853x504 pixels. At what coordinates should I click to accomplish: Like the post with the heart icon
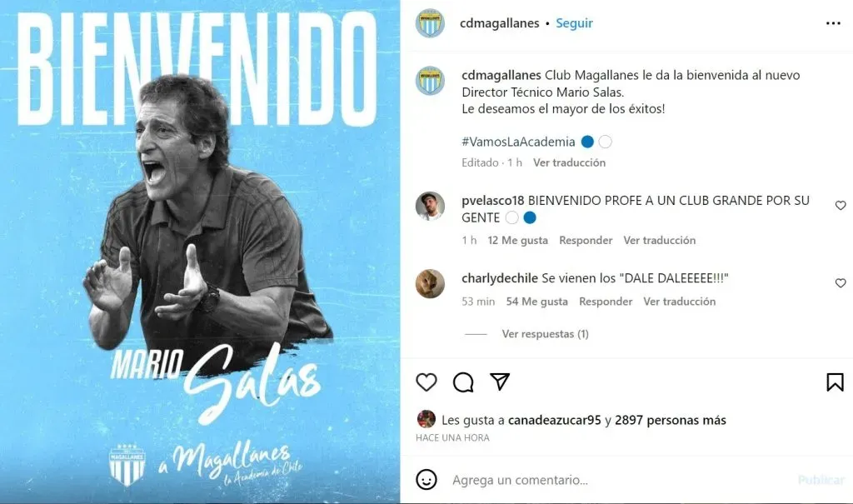pyautogui.click(x=426, y=382)
